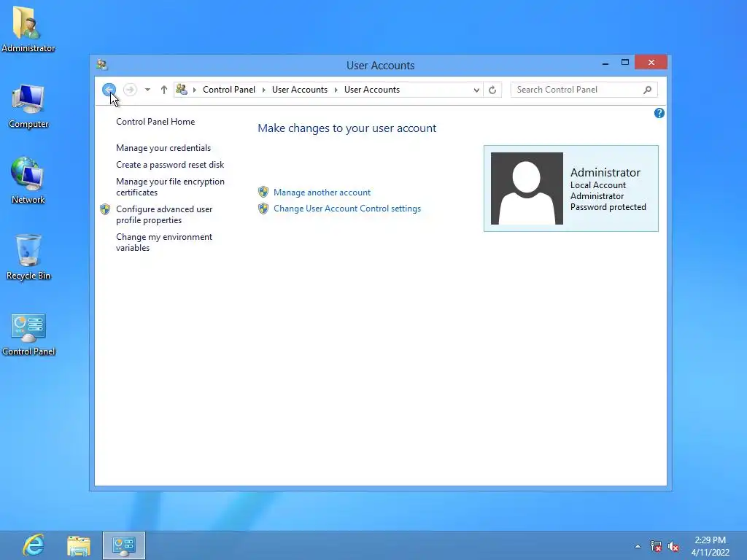Go back using the Back arrow button
This screenshot has height=560, width=747.
point(109,90)
